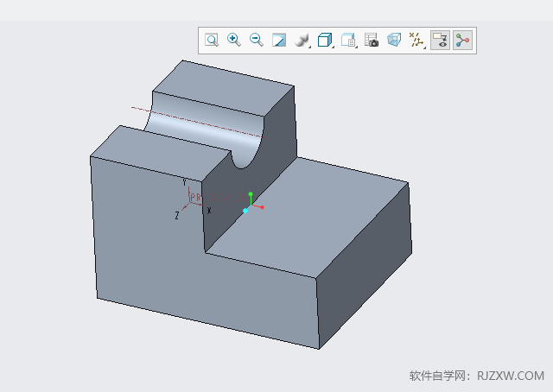The image size is (553, 392).
Task: Repaint the graphics window
Action: pos(279,41)
